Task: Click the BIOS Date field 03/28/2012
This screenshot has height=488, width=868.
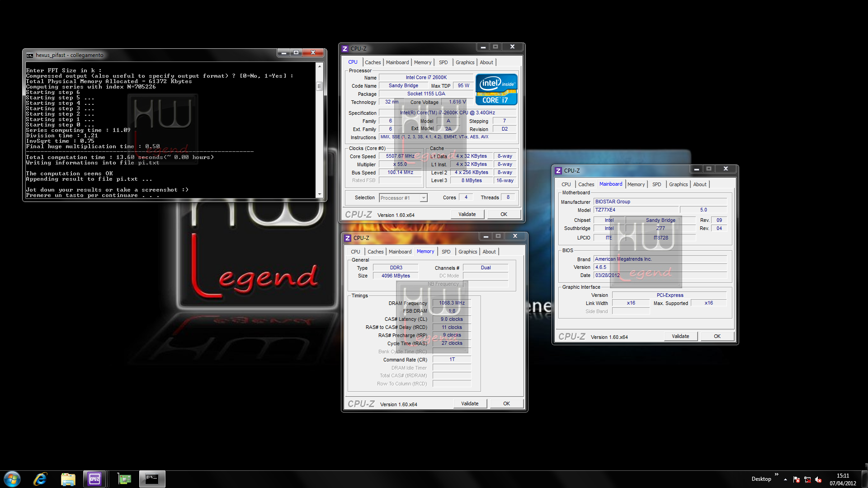Action: 660,276
